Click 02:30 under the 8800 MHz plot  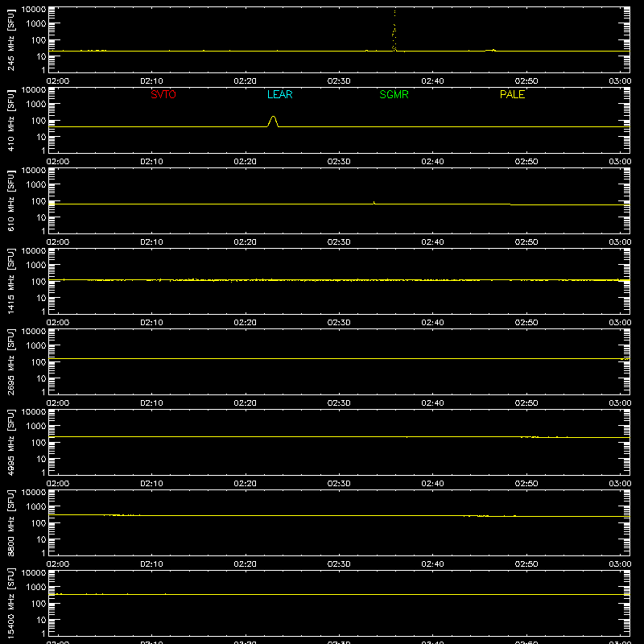click(x=339, y=564)
